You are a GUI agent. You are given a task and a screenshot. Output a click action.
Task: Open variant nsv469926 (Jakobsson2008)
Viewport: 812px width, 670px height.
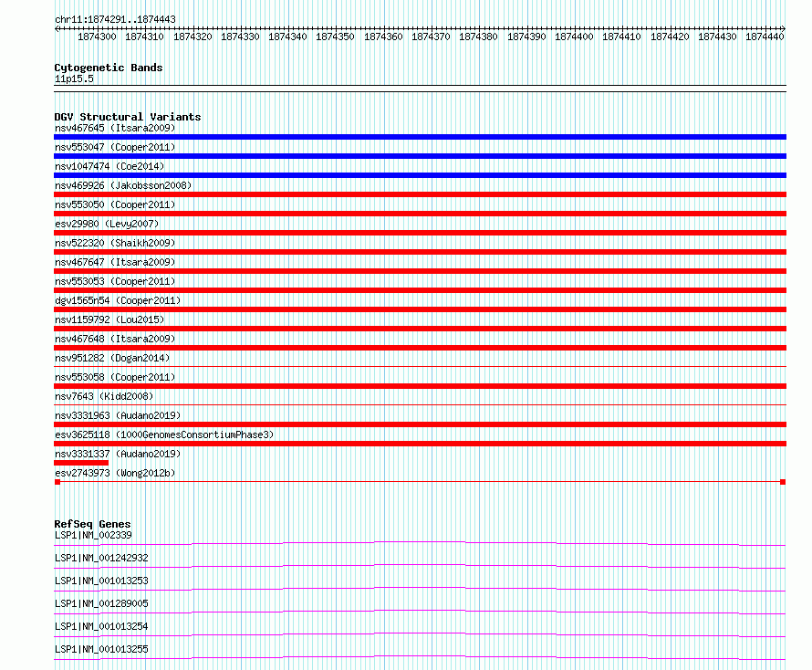click(x=123, y=185)
